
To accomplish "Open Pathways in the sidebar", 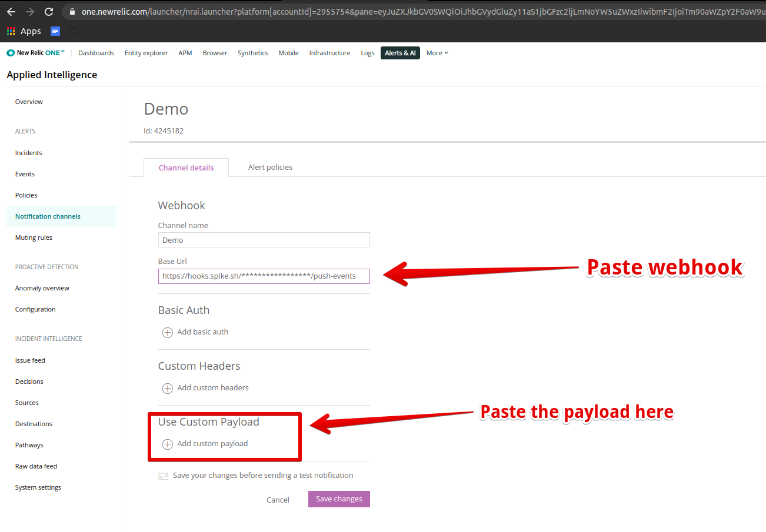I will (x=29, y=445).
